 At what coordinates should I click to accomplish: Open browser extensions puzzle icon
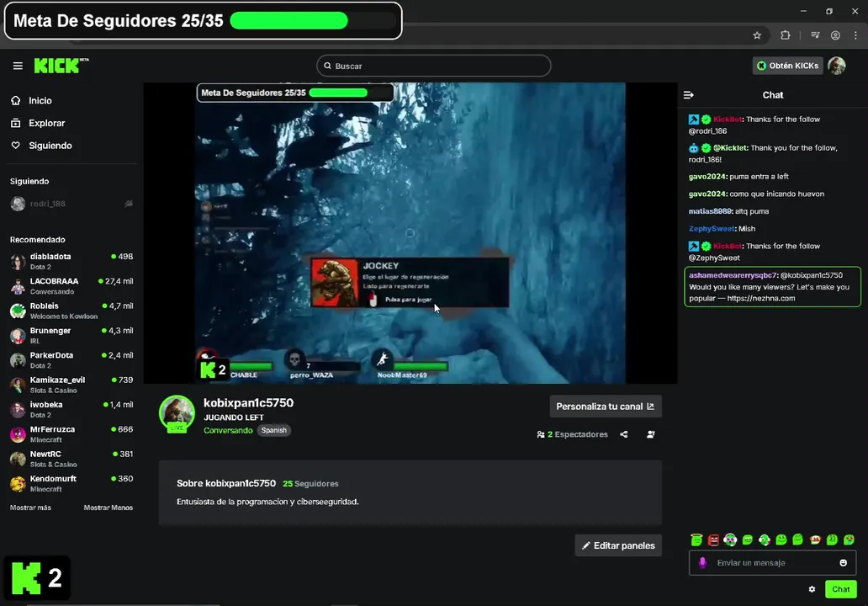[x=785, y=35]
